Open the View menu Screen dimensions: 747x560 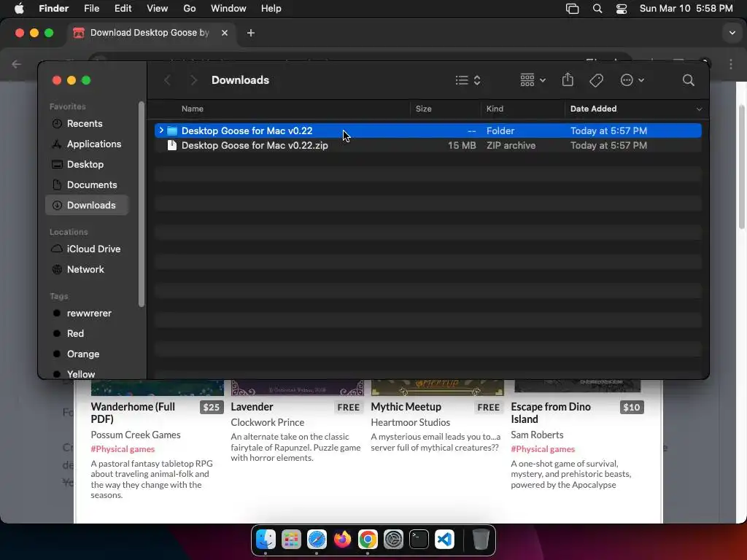(158, 9)
